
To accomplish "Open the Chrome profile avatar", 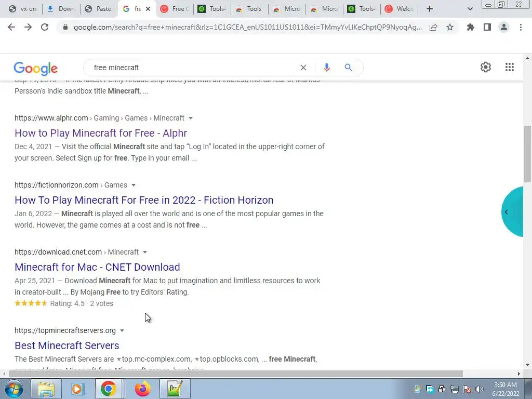I will pos(504,27).
